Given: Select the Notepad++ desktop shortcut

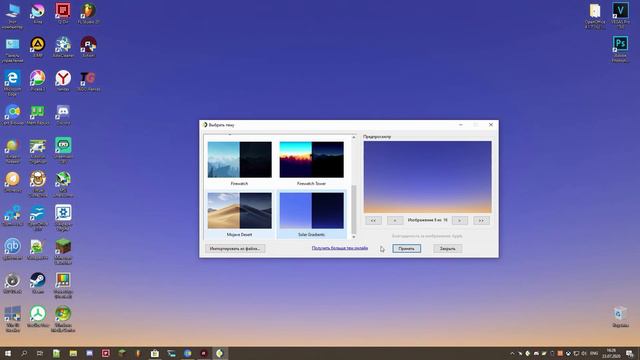Looking at the screenshot, I should point(38,249).
